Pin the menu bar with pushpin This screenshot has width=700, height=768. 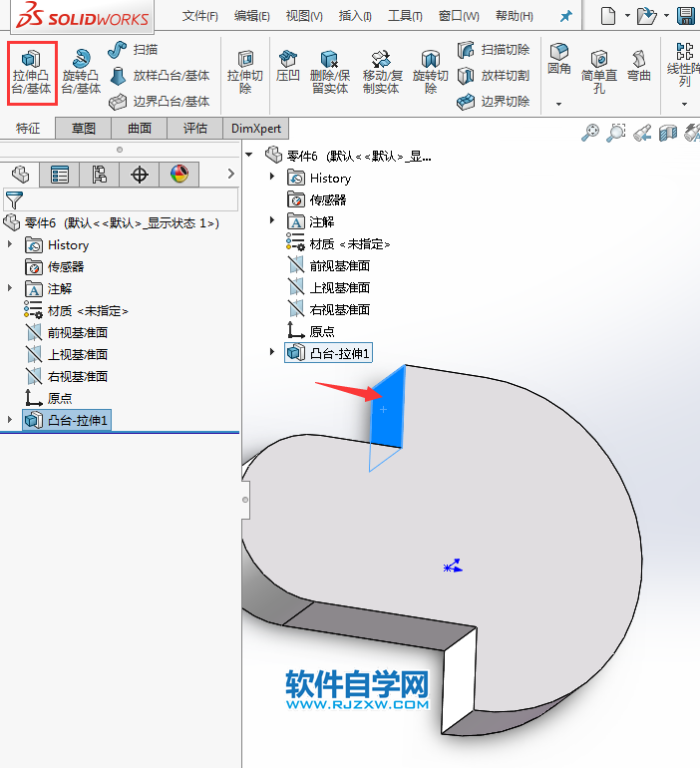(565, 16)
